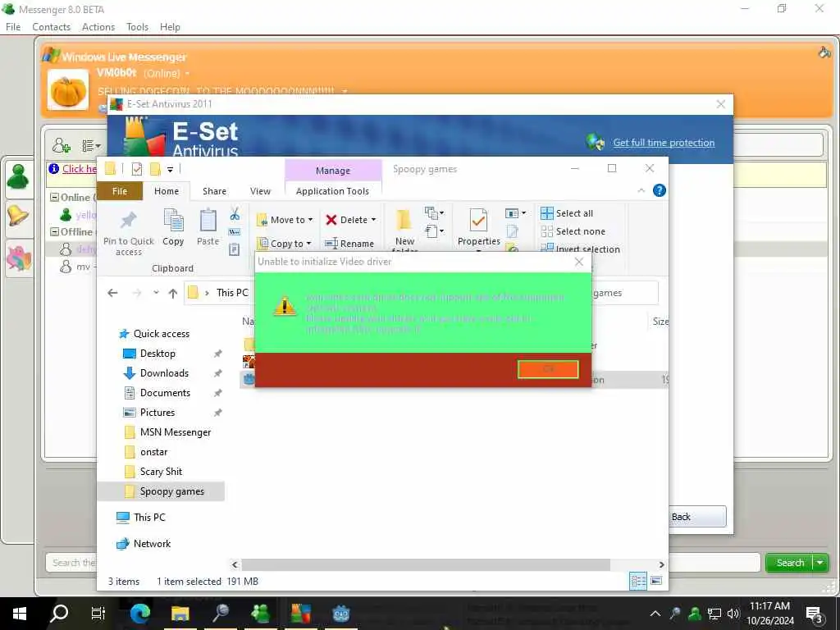Open the Search button dropdown arrow in Messenger

point(819,563)
